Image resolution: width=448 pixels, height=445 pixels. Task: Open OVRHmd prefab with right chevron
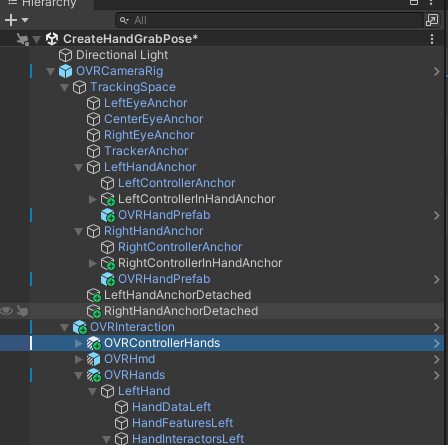tap(436, 359)
